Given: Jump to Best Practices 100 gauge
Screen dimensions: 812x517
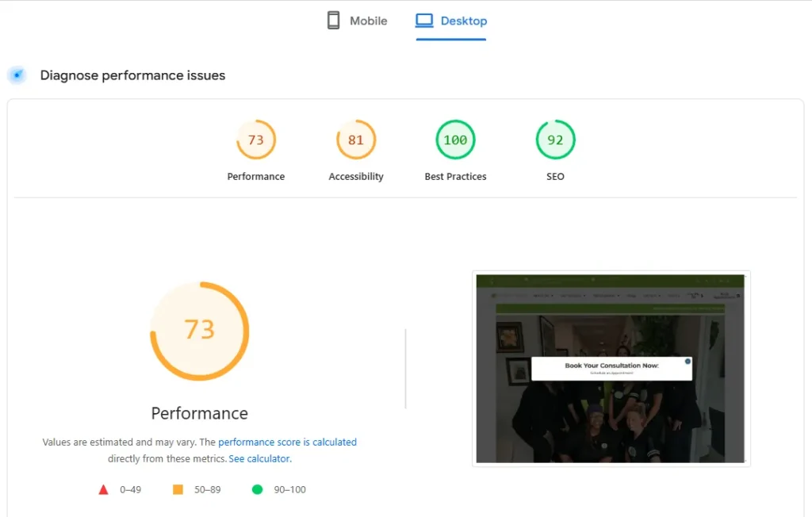Looking at the screenshot, I should click(x=455, y=140).
